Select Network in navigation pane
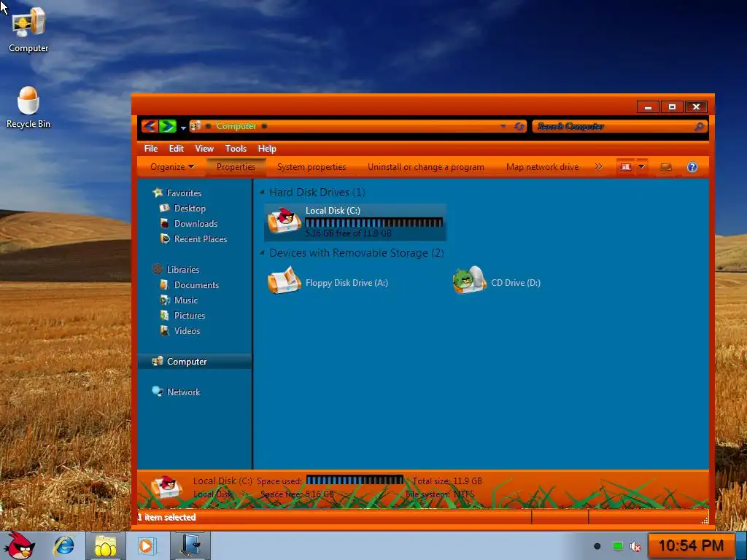747x560 pixels. point(183,392)
